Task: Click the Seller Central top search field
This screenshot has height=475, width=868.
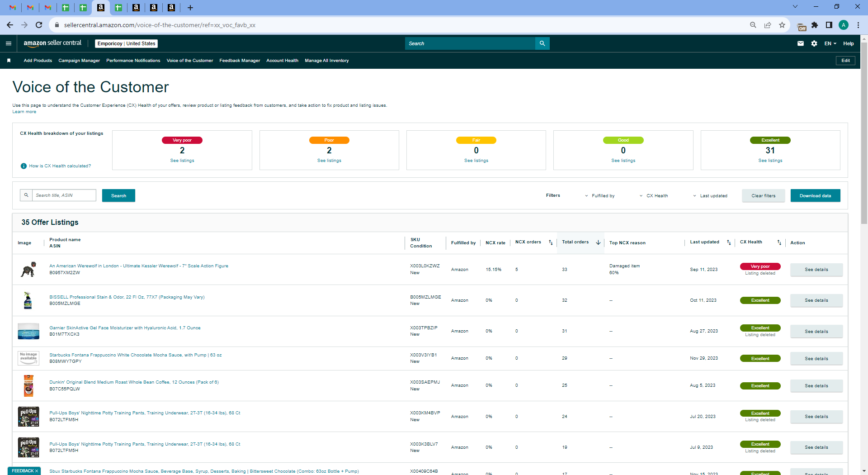Action: point(470,43)
